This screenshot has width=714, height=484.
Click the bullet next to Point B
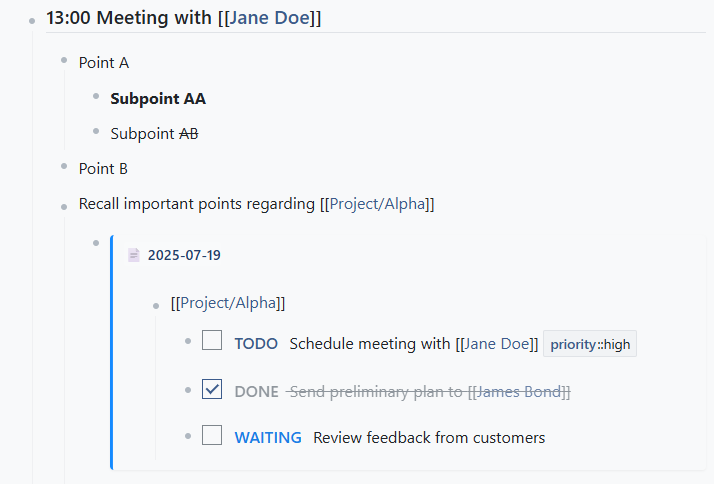click(x=64, y=167)
